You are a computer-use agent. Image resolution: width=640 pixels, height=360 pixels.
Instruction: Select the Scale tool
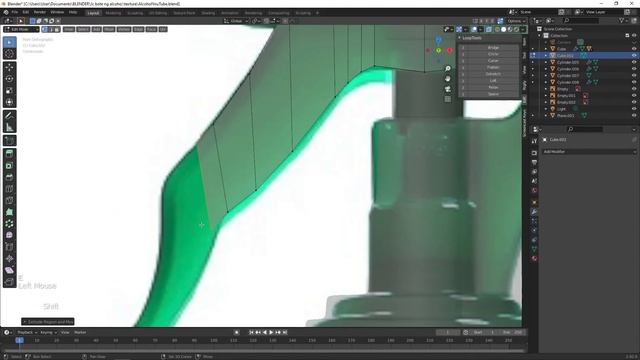[x=9, y=91]
